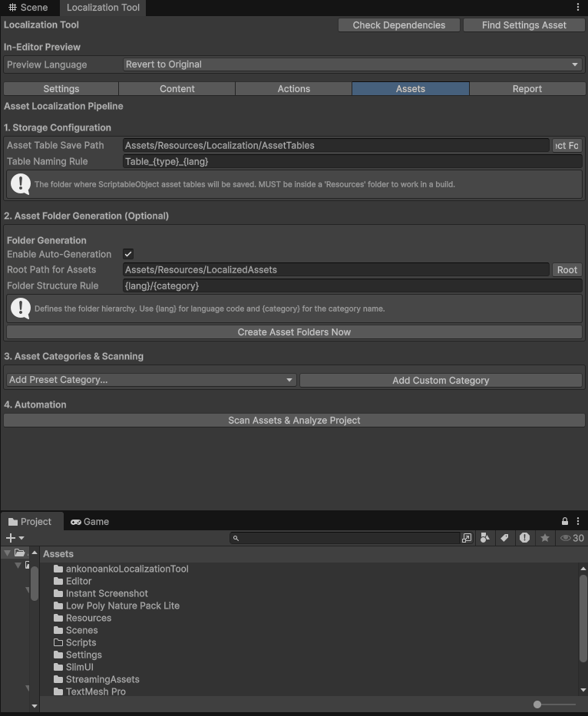
Task: Click the Folder Structure Rule info icon
Action: [x=21, y=309]
